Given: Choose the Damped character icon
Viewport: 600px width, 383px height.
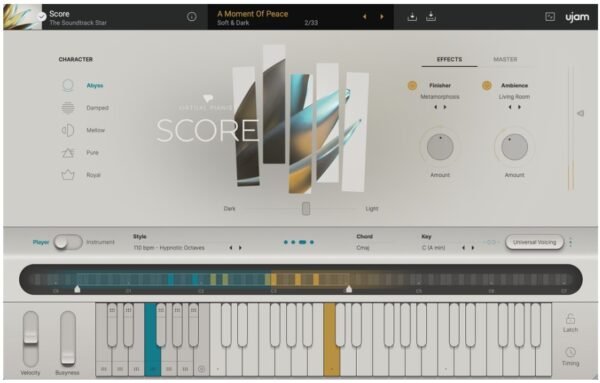Looking at the screenshot, I should (68, 108).
